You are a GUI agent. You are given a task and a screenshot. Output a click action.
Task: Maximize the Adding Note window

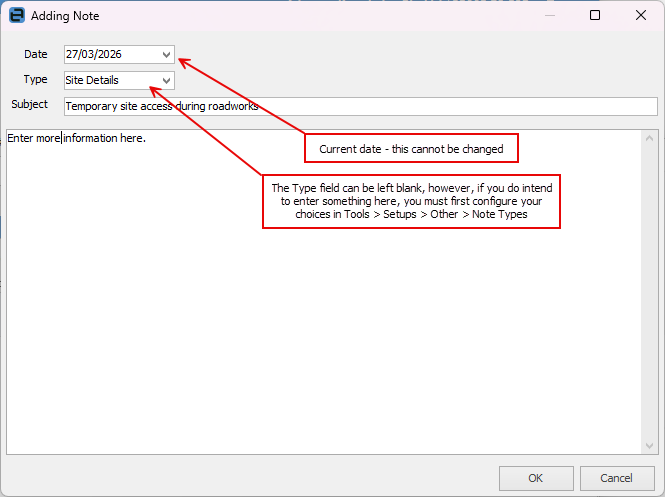595,16
